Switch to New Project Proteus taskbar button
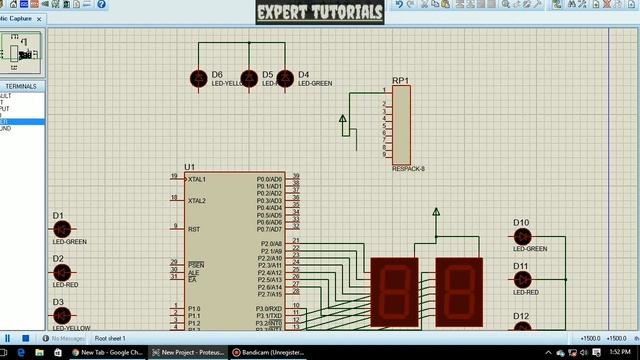640x360 pixels. click(188, 352)
